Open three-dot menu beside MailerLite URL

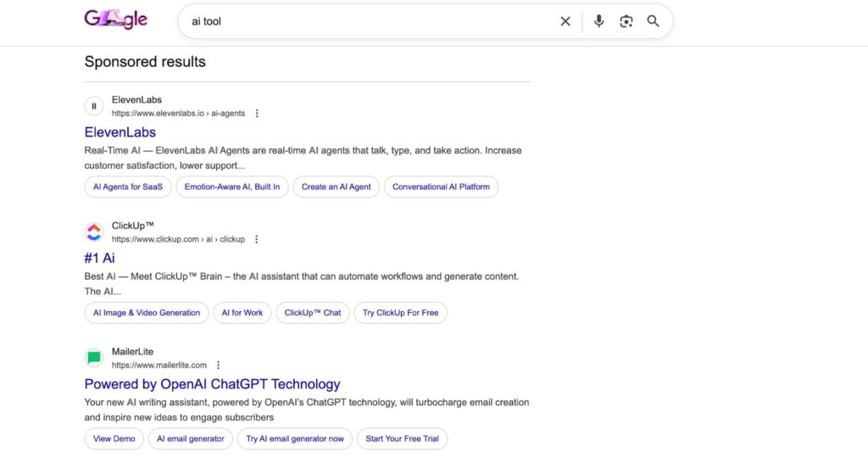coord(218,365)
